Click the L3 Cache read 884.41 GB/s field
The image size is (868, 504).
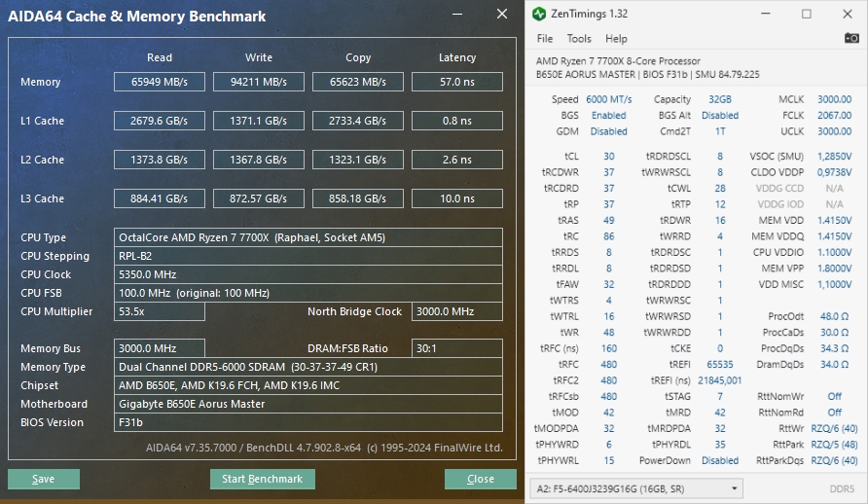[160, 198]
